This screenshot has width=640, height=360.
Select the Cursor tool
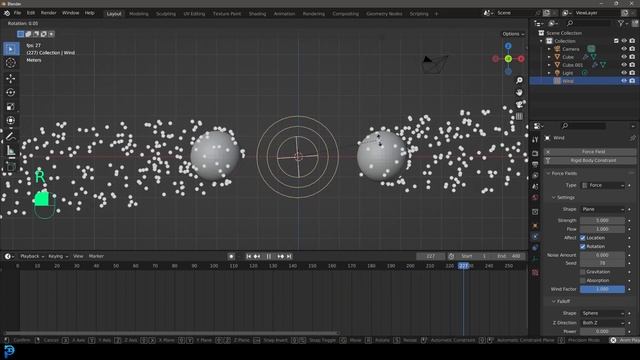click(x=11, y=63)
